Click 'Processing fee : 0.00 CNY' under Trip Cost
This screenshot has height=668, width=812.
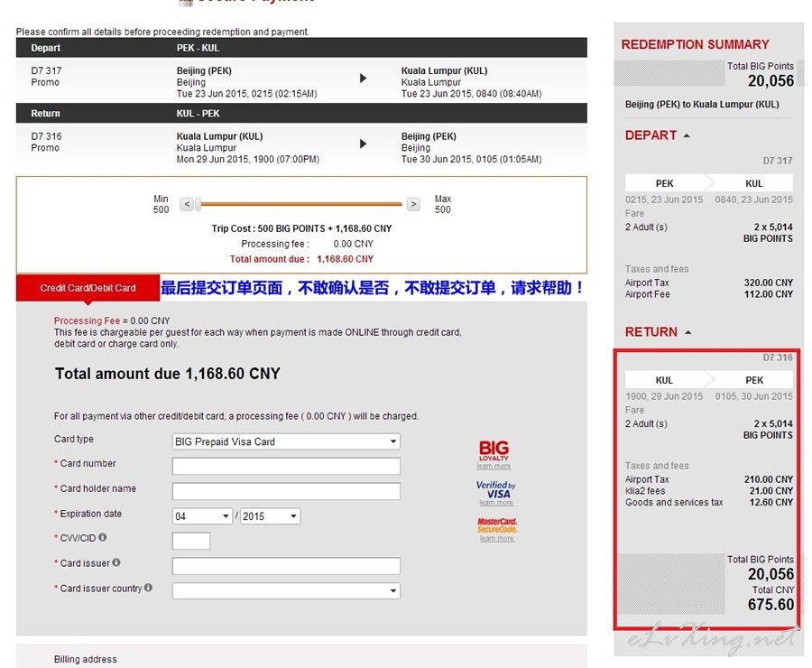[307, 244]
